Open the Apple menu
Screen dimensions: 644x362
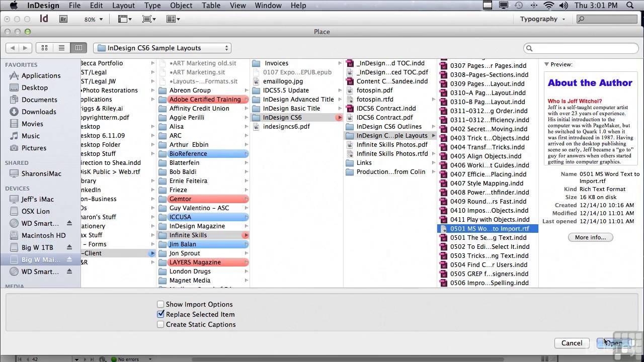pos(14,6)
